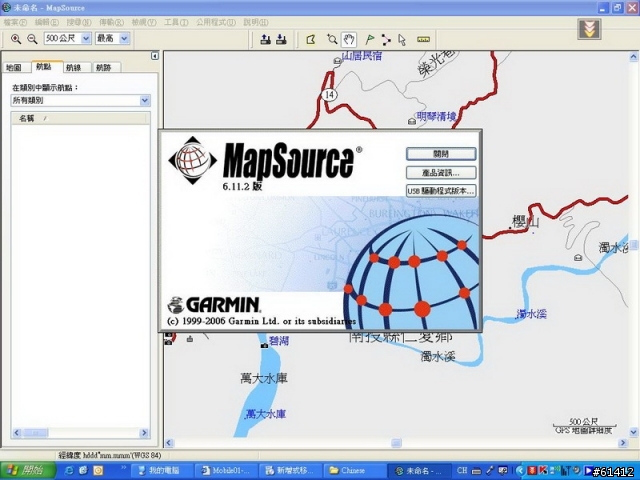This screenshot has height=480, width=640.
Task: Click waypoint list scroll right arrow
Action: [x=144, y=433]
